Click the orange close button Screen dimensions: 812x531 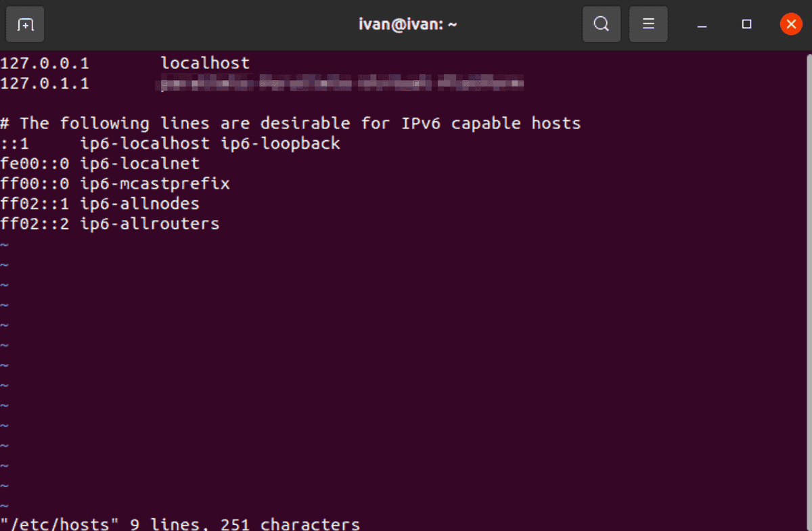[x=790, y=24]
